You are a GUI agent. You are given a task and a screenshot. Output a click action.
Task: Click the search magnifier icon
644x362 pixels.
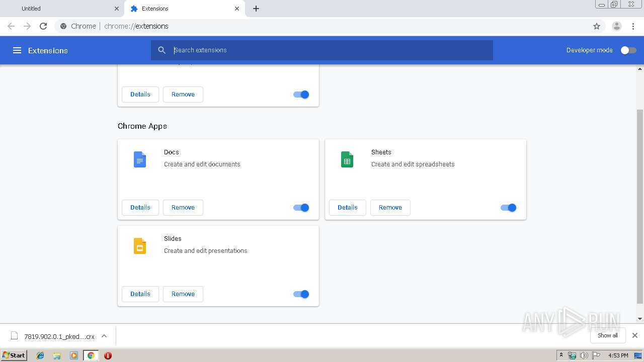[x=162, y=50]
